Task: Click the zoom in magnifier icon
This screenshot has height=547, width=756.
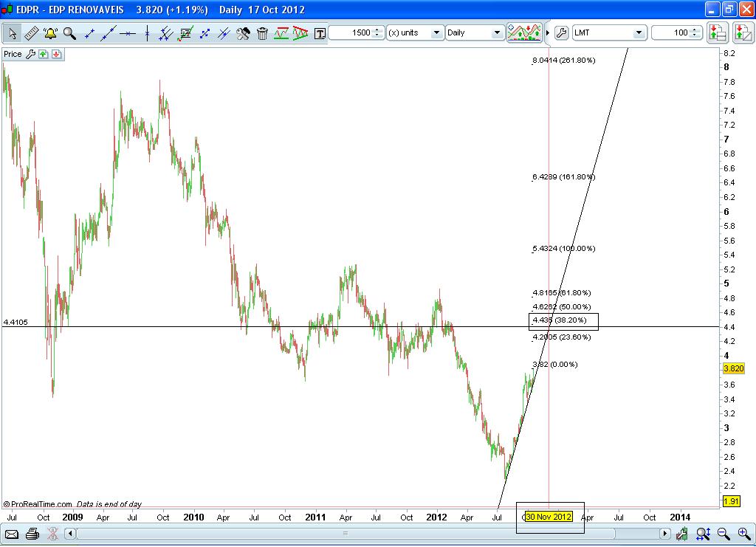Action: pyautogui.click(x=744, y=534)
